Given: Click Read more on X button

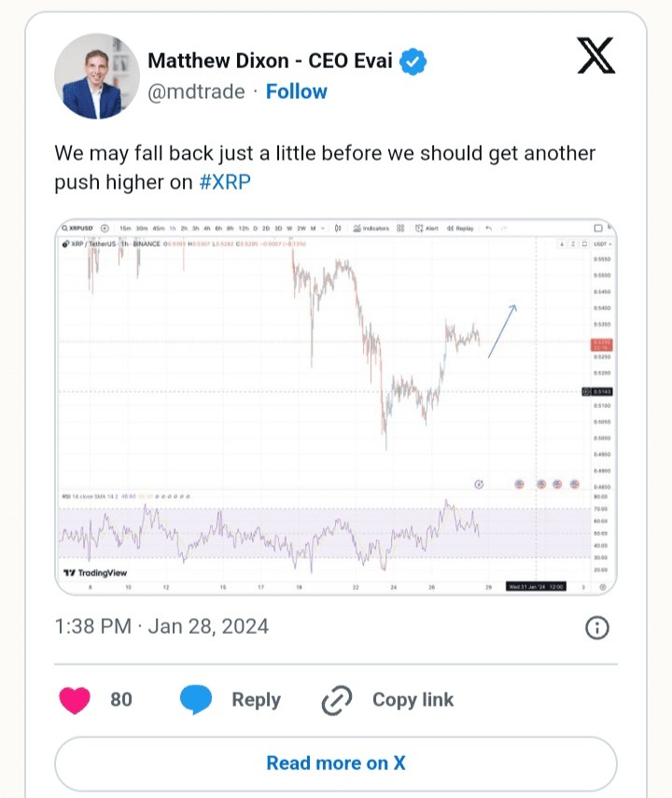Looking at the screenshot, I should 335,763.
